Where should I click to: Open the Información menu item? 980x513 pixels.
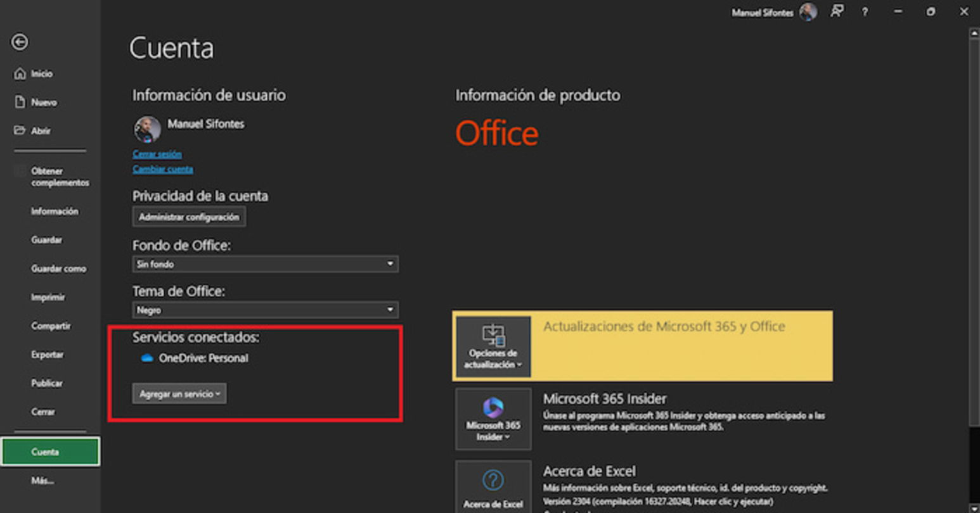click(x=55, y=212)
